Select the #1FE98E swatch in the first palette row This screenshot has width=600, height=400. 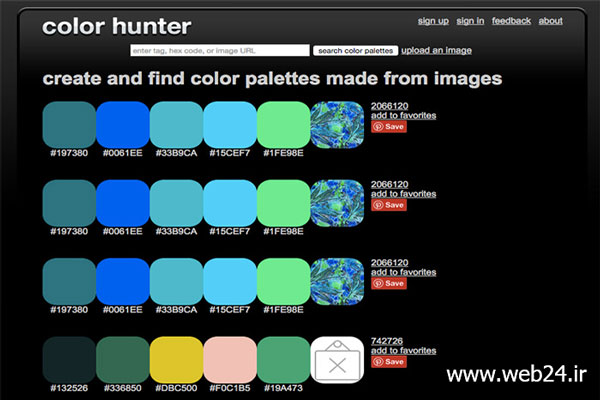pos(284,125)
